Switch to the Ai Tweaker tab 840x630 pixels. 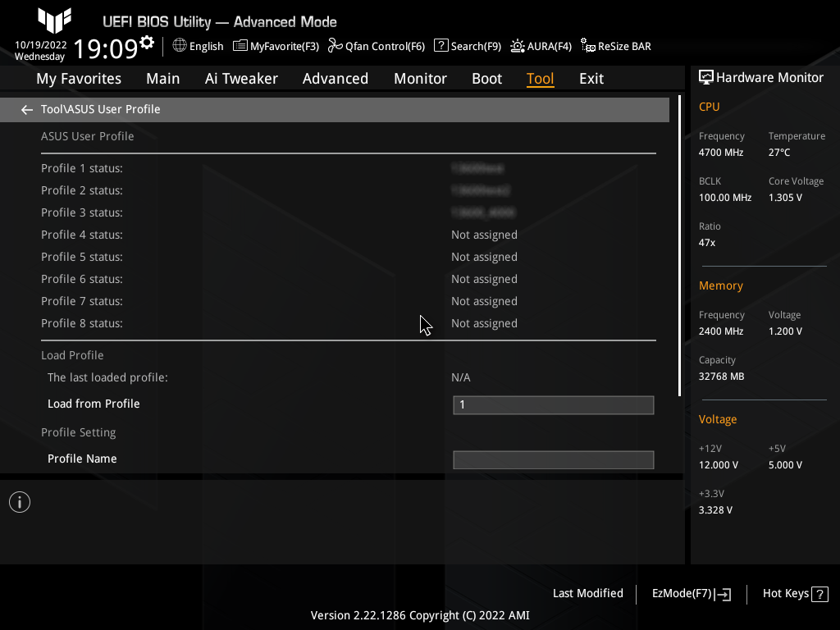coord(241,78)
